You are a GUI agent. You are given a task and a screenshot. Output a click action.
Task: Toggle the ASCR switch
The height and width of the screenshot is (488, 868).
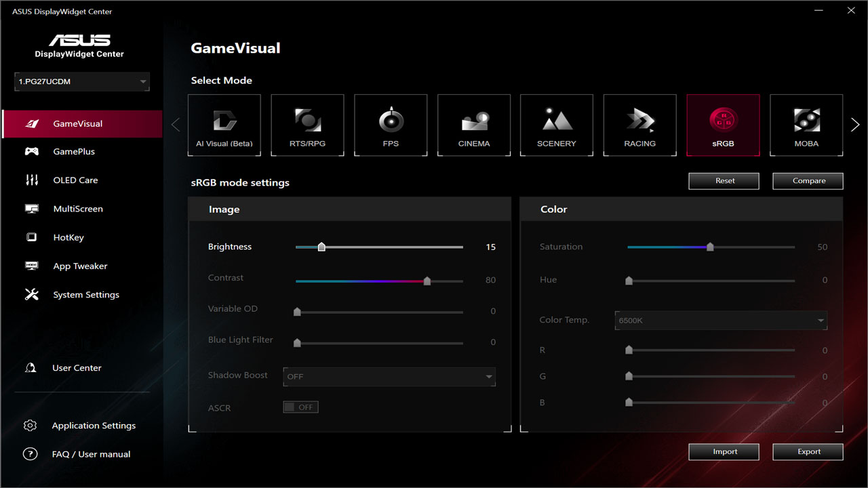pyautogui.click(x=300, y=407)
